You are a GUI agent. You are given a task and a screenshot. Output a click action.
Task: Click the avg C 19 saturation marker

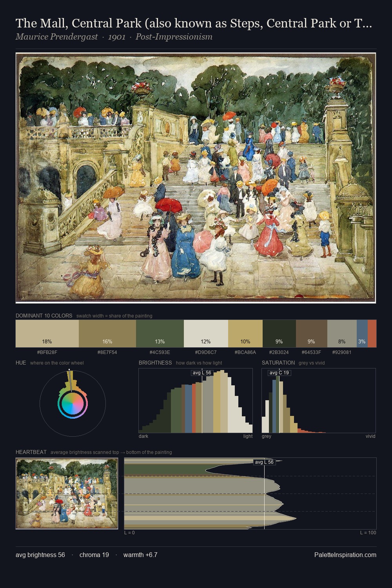point(279,373)
